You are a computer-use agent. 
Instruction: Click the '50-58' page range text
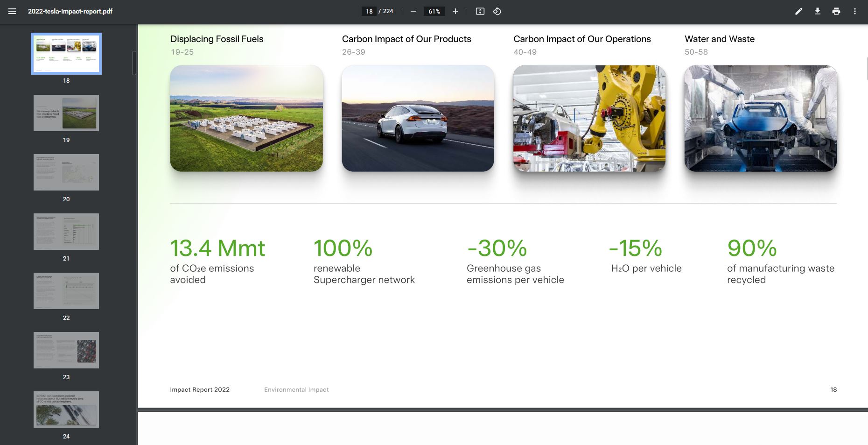(x=696, y=52)
